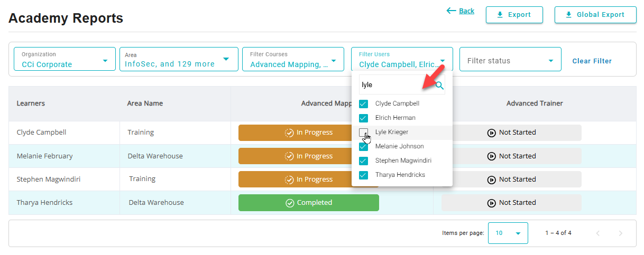Viewport: 644px width, 255px height.
Task: Click Not Started status for Tharya Hendricks
Action: coord(511,203)
